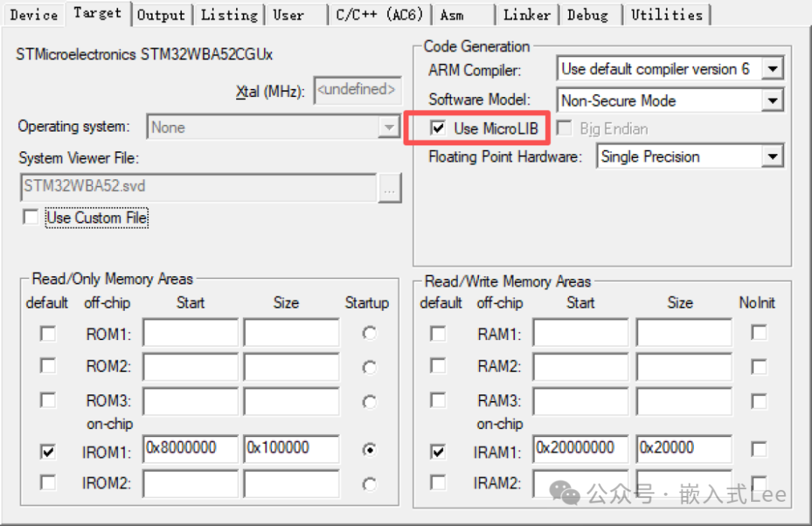812x526 pixels.
Task: Check the RAM2 default checkbox
Action: click(x=438, y=366)
